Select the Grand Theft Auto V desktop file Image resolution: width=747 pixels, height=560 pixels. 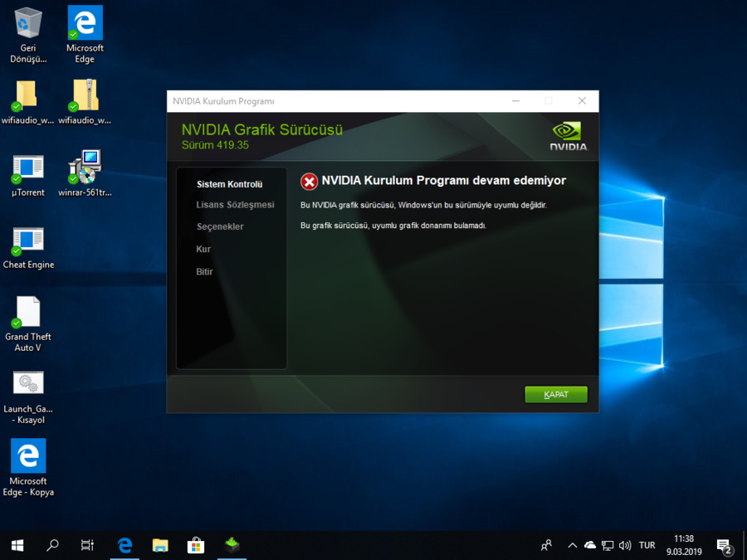point(28,324)
